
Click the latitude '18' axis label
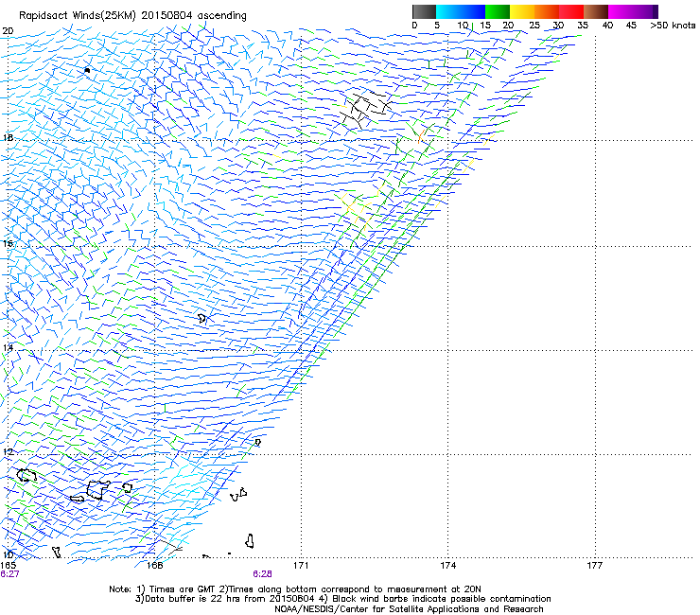tap(8, 137)
